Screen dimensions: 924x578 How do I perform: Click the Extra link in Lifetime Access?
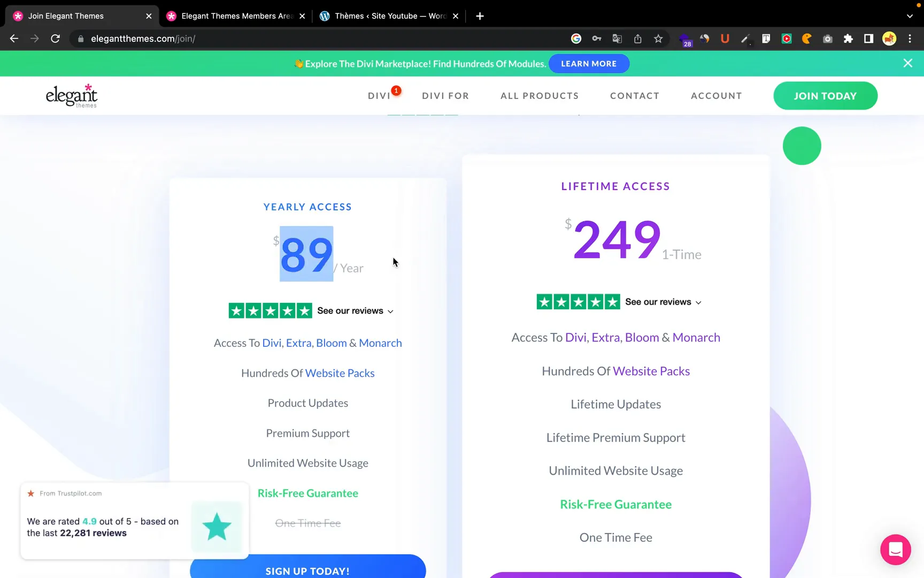coord(606,338)
